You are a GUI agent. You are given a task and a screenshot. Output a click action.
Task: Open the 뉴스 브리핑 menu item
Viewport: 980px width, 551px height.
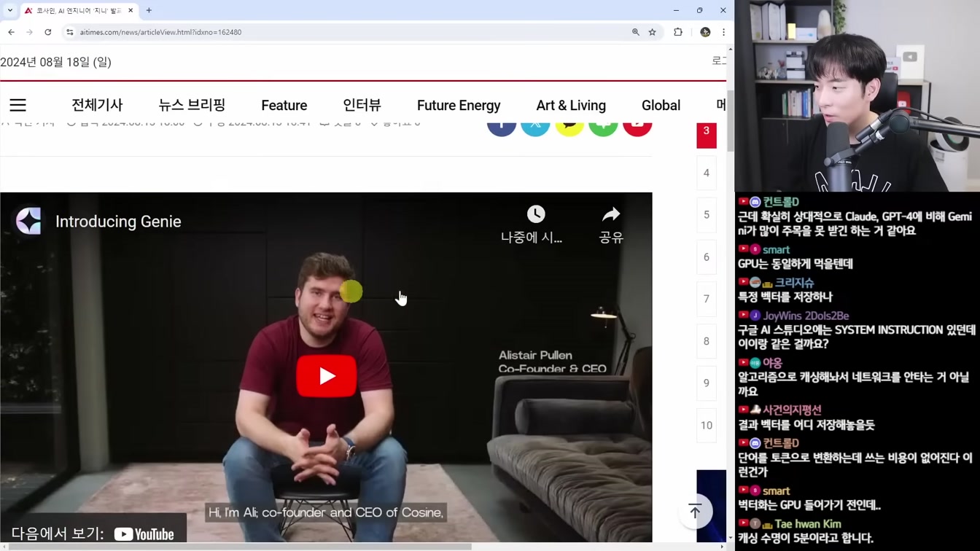click(x=192, y=105)
